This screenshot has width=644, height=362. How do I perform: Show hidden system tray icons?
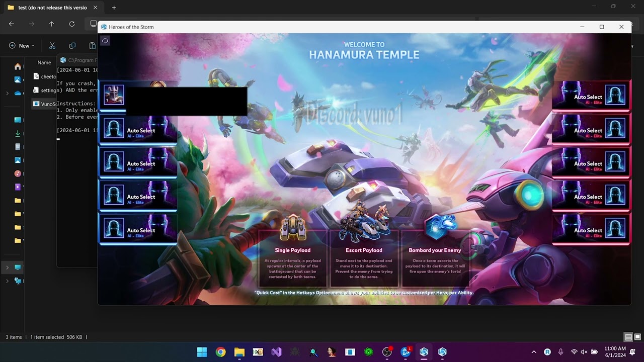click(534, 352)
